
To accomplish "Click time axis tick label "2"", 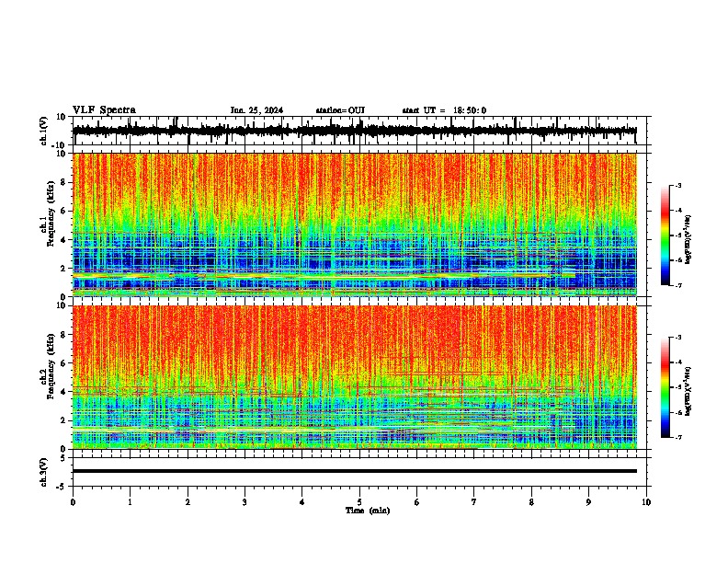I will tap(188, 502).
